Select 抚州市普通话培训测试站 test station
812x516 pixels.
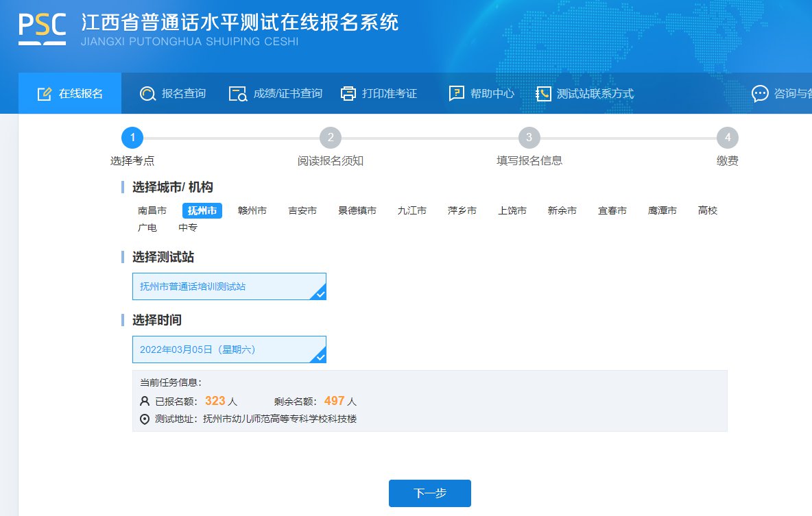(x=229, y=286)
